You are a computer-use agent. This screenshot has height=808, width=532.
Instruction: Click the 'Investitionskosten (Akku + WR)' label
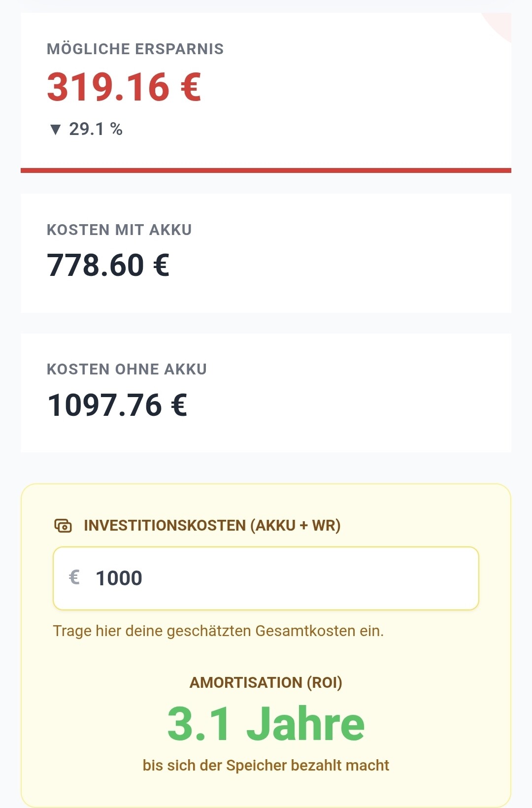point(212,525)
